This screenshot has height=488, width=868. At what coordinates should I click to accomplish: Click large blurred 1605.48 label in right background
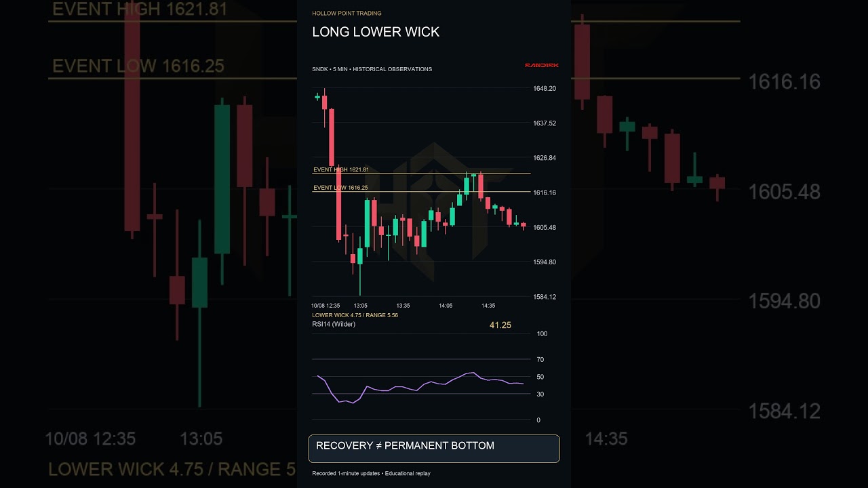(x=784, y=192)
